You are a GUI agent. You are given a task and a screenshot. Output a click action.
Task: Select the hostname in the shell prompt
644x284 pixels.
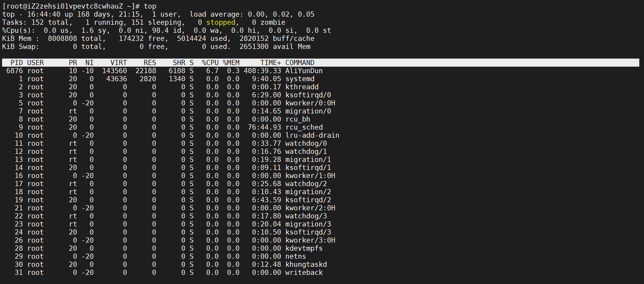click(75, 6)
